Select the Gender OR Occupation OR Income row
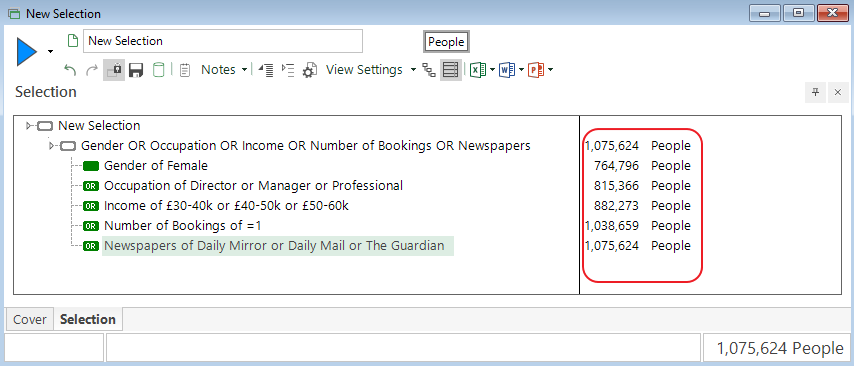The width and height of the screenshot is (854, 366). [306, 145]
